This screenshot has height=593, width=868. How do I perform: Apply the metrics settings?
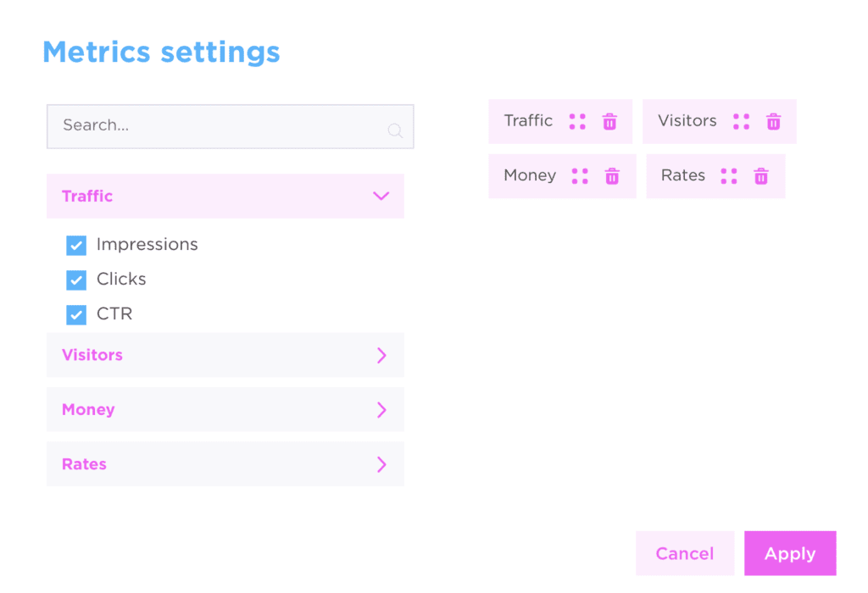click(790, 553)
